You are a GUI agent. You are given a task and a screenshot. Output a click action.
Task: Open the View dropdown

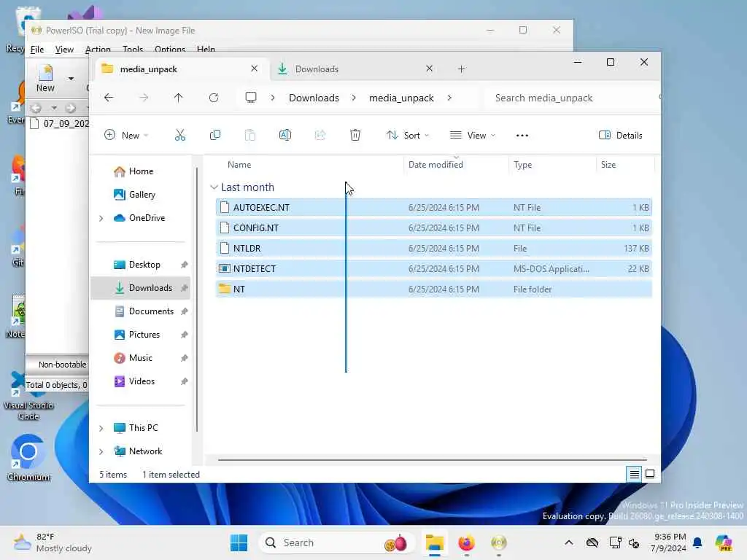coord(473,135)
